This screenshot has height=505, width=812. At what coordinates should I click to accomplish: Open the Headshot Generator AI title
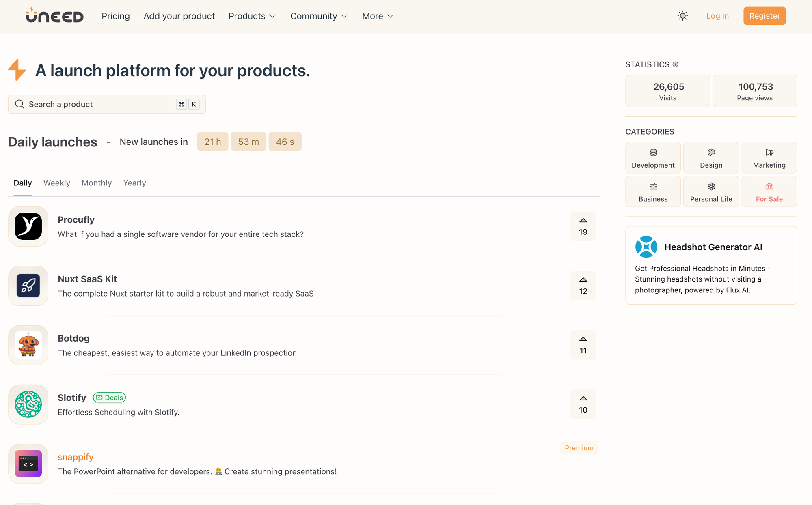point(713,247)
